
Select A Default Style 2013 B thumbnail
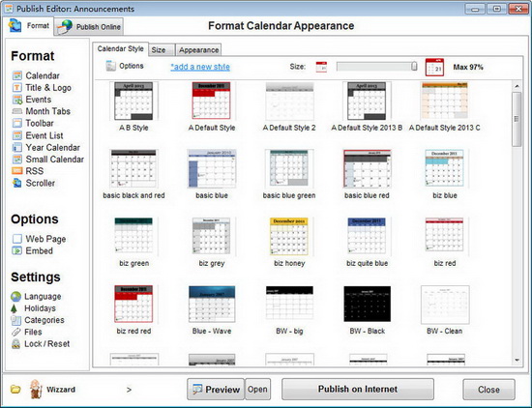click(367, 102)
